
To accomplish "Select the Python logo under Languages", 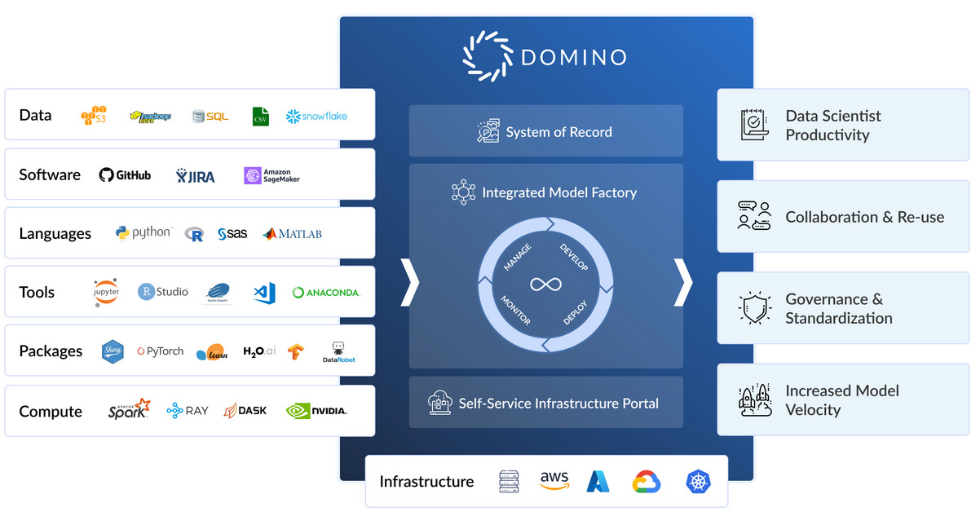I will point(143,233).
